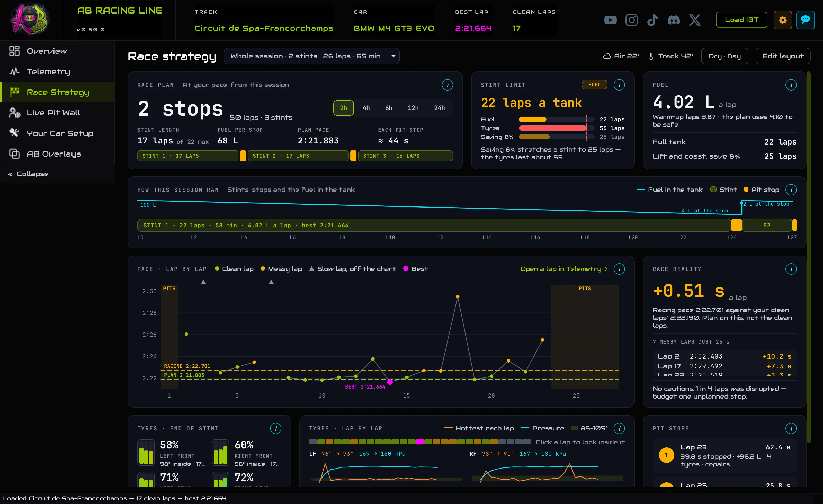Click the magenta best lap point on chart
Viewport: 823px width, 504px height.
pos(390,382)
